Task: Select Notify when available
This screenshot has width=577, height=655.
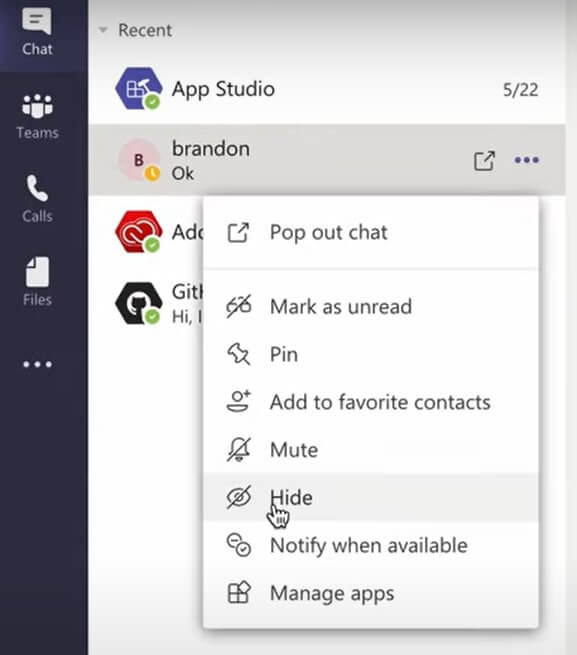Action: click(371, 545)
